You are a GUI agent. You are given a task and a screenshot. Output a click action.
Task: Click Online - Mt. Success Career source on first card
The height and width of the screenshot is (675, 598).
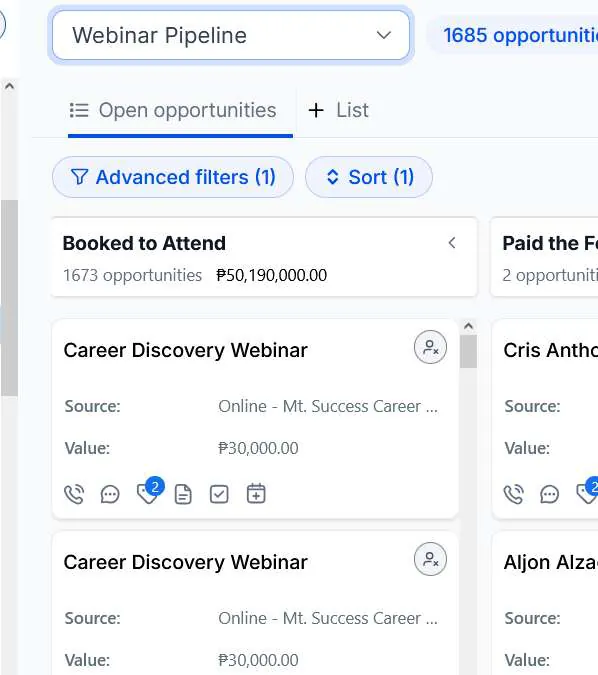point(328,406)
